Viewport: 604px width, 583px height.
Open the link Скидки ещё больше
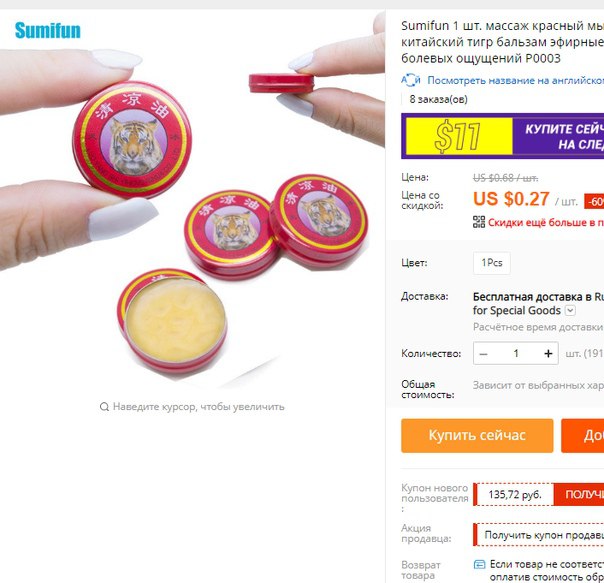click(546, 222)
